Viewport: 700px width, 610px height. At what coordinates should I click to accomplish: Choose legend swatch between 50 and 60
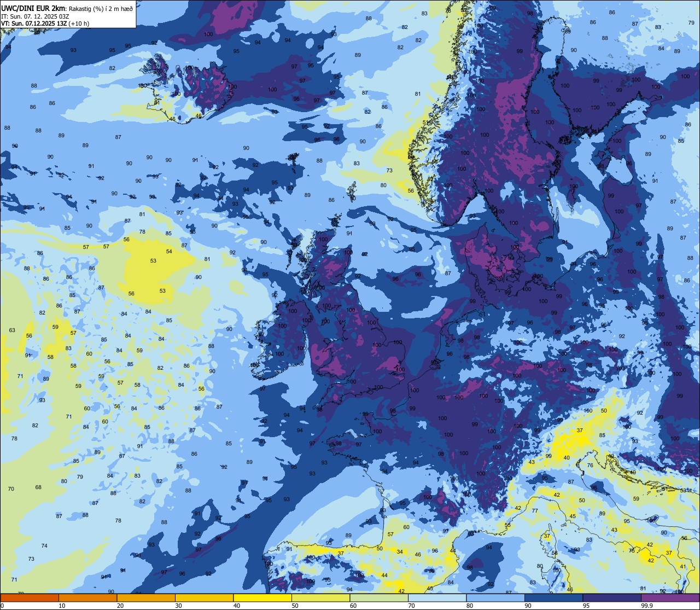320,597
